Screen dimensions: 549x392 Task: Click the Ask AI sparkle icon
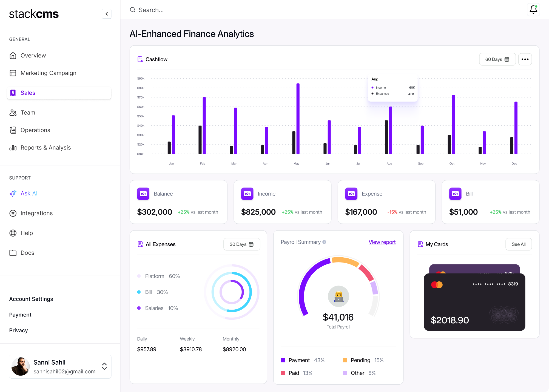(x=13, y=194)
